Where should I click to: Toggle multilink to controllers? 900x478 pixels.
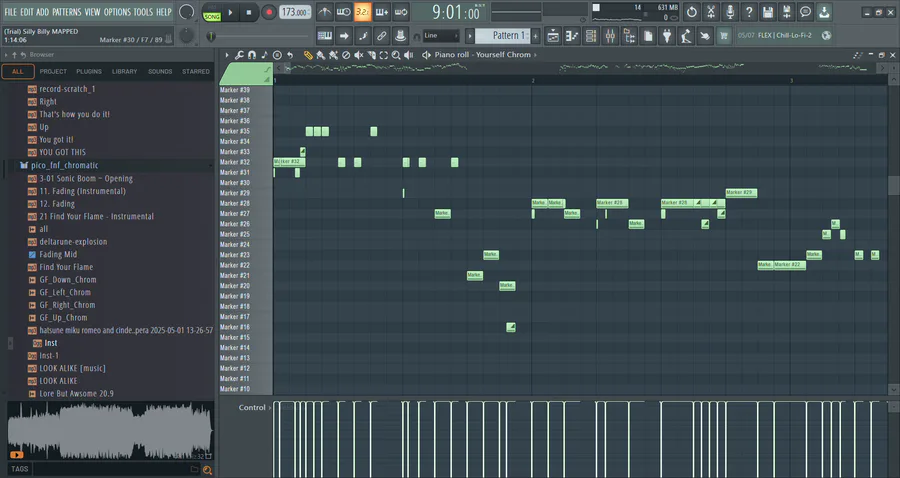point(381,36)
